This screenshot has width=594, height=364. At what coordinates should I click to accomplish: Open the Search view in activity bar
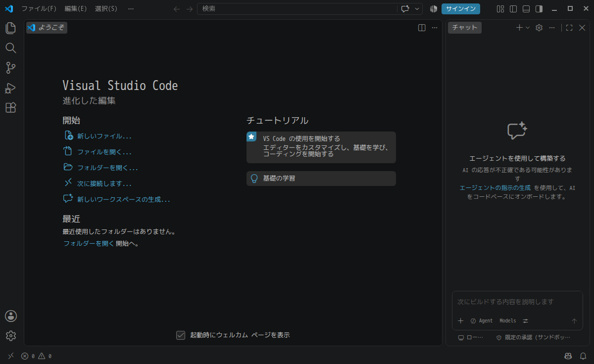click(x=11, y=48)
